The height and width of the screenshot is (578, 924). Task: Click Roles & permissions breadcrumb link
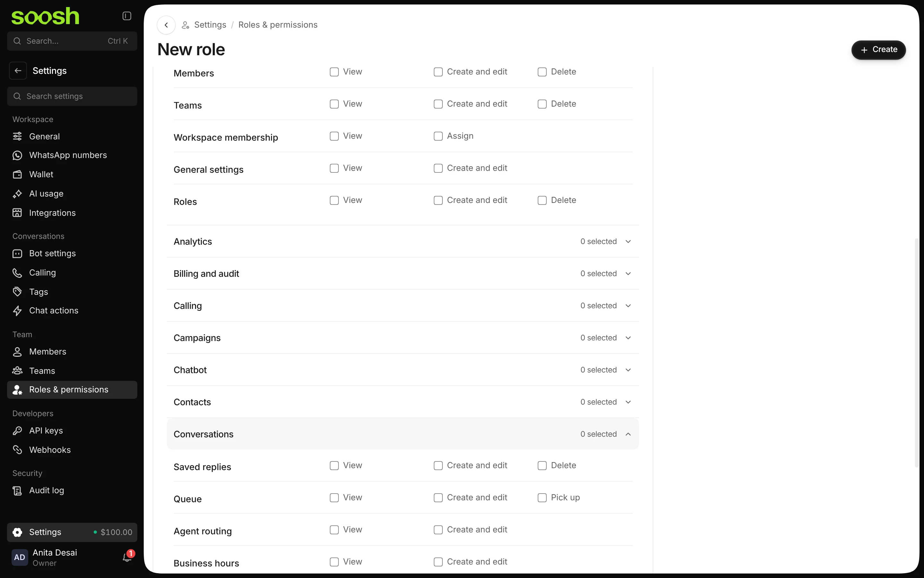(x=278, y=25)
